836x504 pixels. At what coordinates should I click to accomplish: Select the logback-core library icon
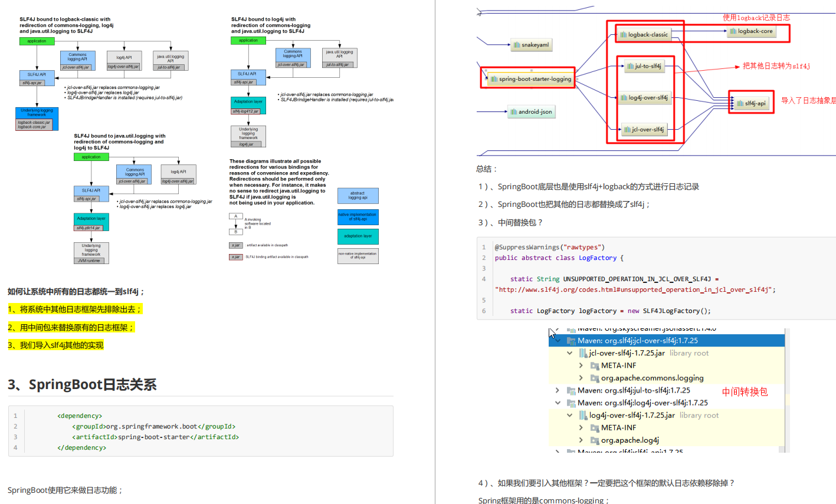point(733,31)
